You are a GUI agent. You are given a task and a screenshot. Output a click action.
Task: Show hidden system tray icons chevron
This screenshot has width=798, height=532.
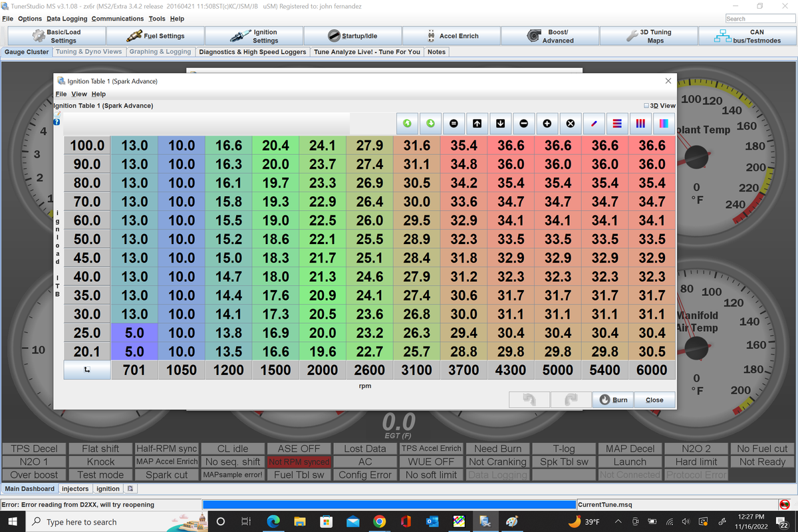click(x=618, y=522)
